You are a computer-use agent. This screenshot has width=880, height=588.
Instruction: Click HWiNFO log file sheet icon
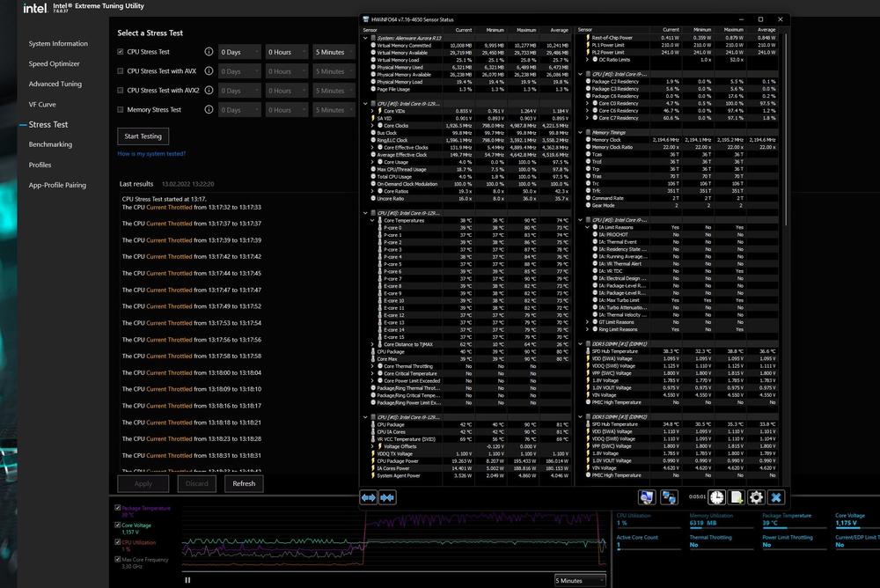click(x=737, y=497)
